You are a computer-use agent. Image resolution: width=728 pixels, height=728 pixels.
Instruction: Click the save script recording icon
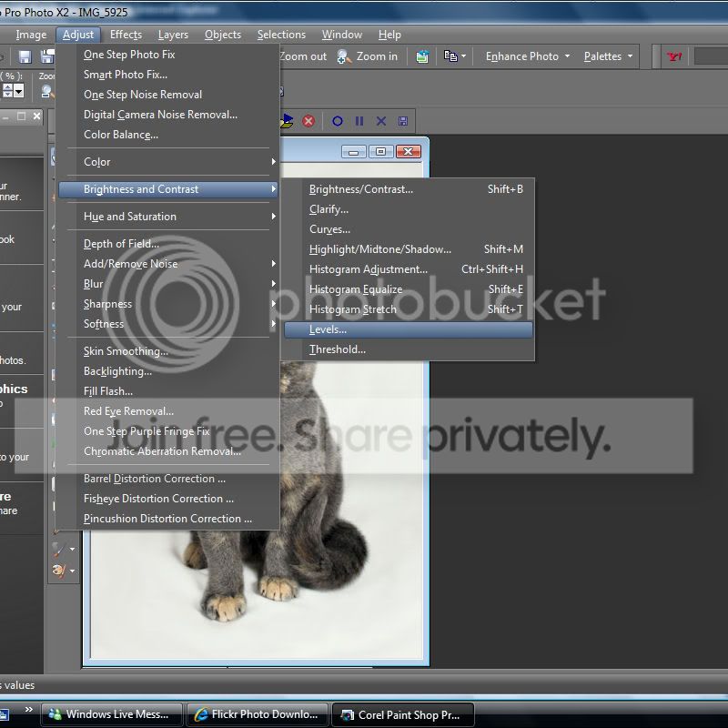(403, 121)
